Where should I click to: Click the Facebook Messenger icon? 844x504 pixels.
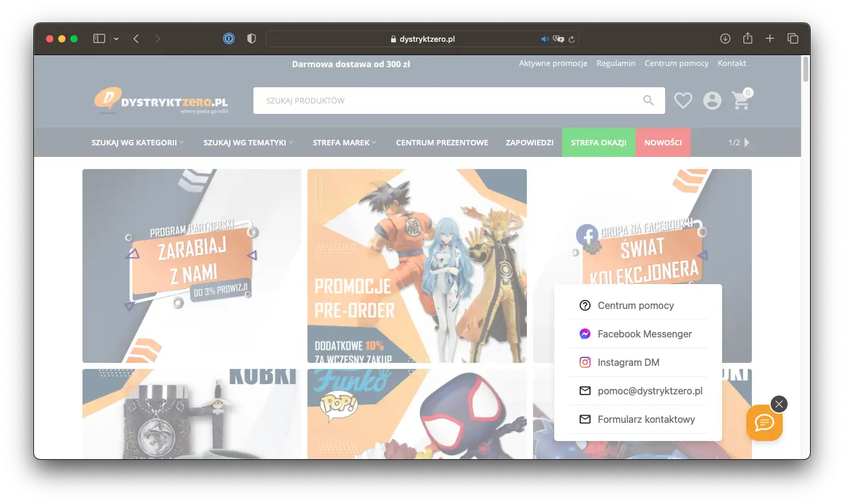tap(585, 334)
